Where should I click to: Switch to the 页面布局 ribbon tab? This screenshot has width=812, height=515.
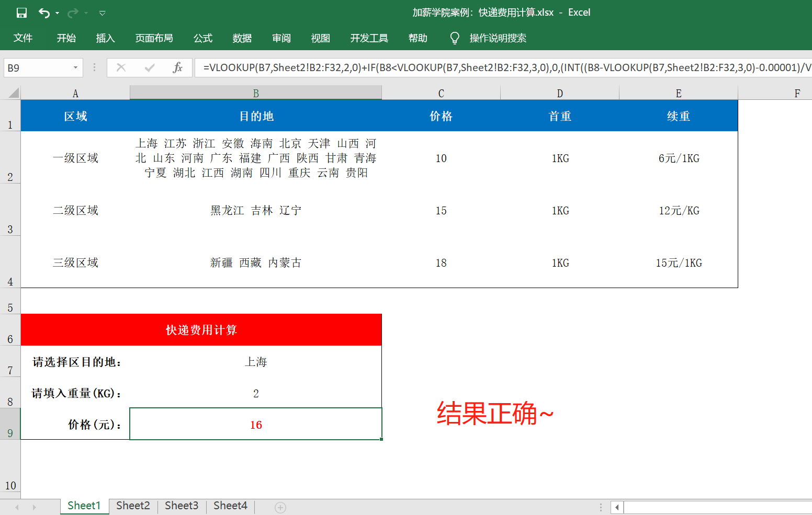[x=154, y=38]
